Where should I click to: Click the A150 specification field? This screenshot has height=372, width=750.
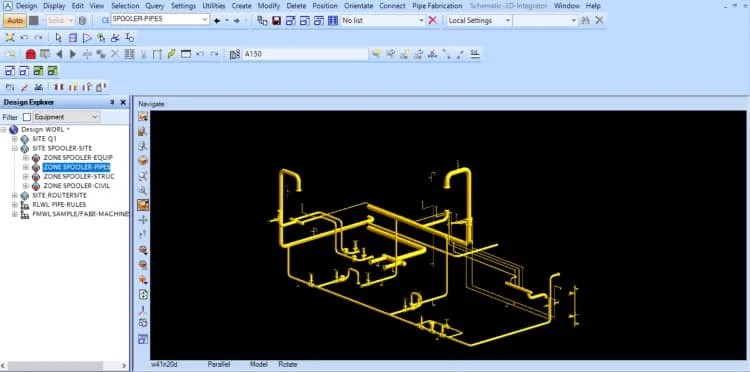(305, 54)
